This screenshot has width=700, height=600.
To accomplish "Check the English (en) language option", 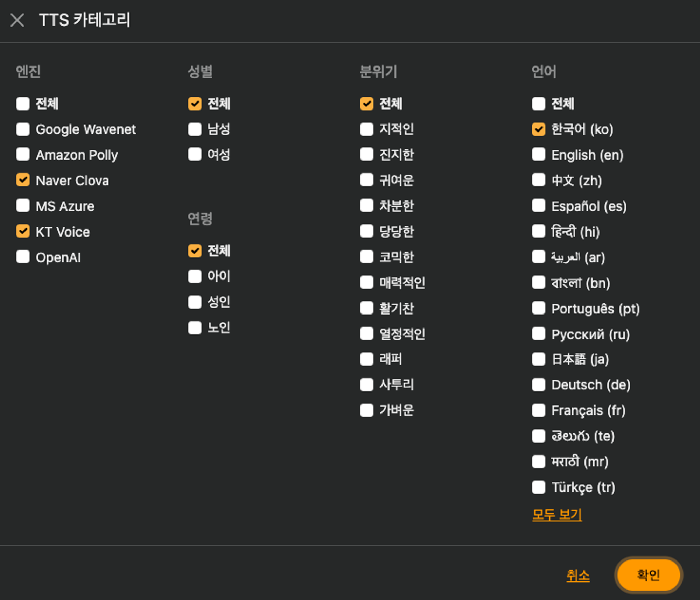I will [x=538, y=155].
